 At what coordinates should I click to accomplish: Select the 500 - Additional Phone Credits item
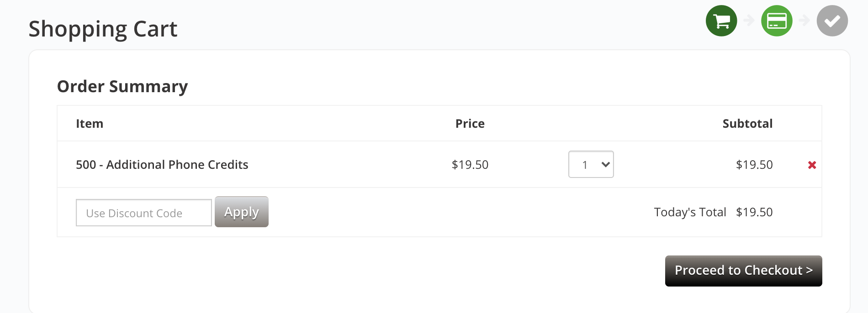click(162, 165)
